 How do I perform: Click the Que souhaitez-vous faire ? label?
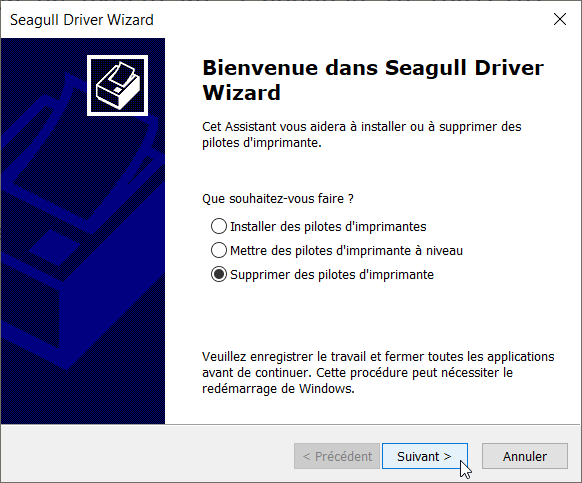pos(278,199)
